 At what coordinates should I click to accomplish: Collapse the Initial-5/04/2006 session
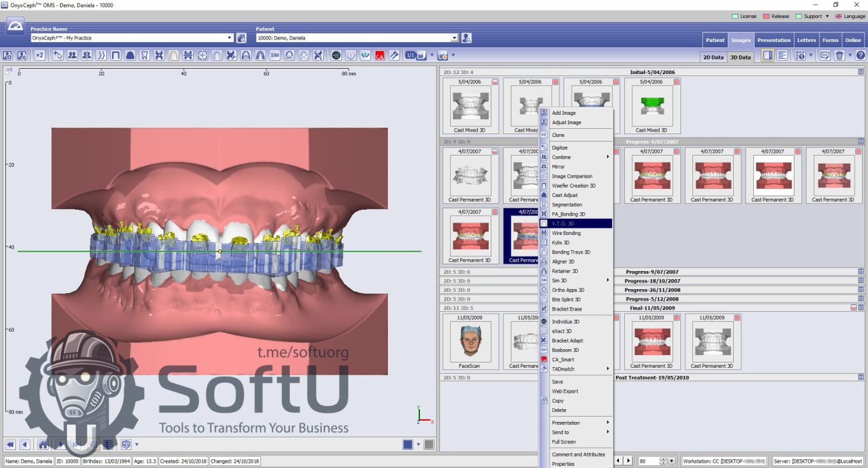pos(861,72)
